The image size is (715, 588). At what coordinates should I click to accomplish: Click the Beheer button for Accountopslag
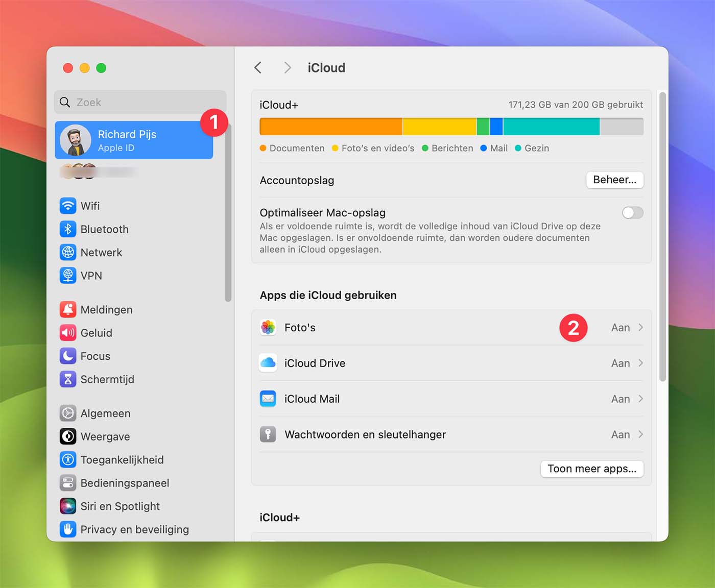pyautogui.click(x=614, y=180)
